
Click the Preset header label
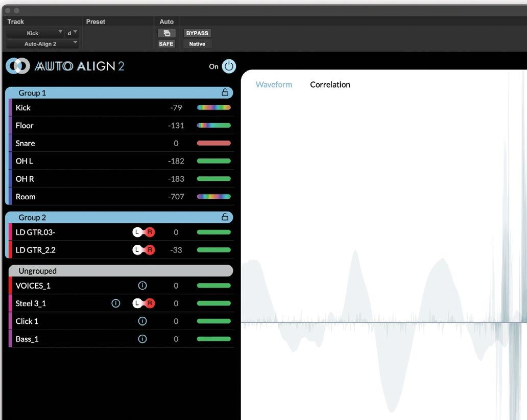point(95,21)
